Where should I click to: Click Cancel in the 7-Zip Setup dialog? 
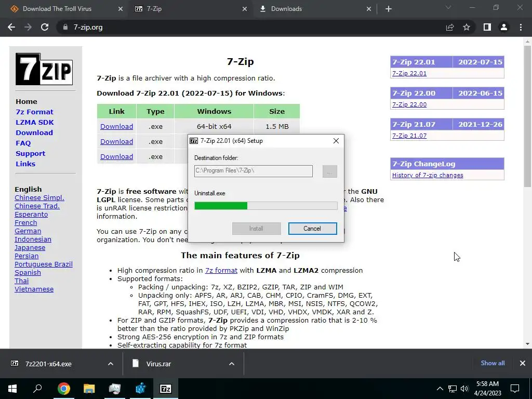click(312, 229)
